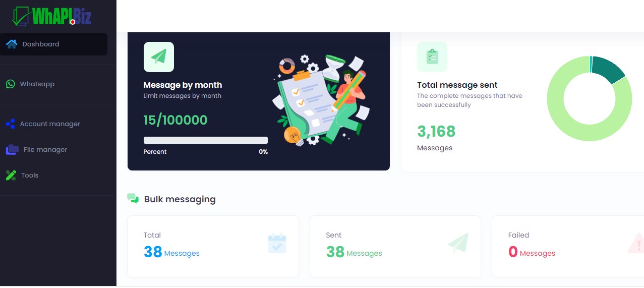Click the Bulk messaging chat bubbles icon
Screen dimensions: 644x288
point(133,199)
